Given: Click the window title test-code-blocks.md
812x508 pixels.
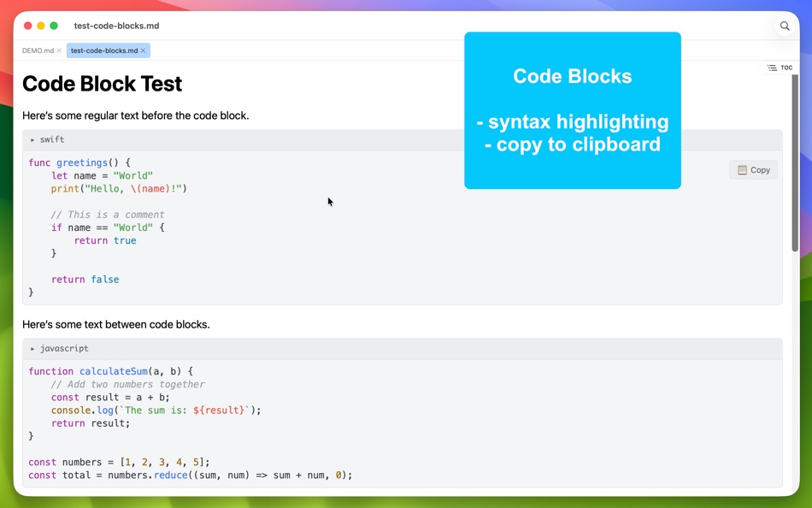Looking at the screenshot, I should click(x=116, y=26).
